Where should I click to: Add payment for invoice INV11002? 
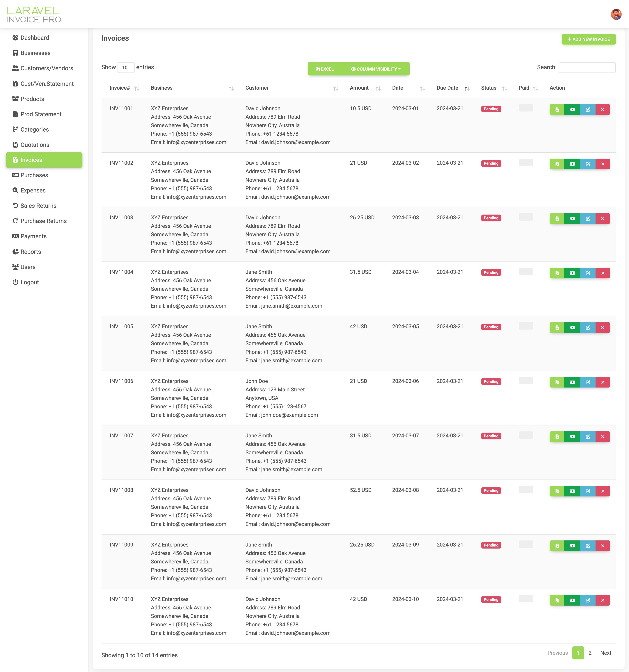(x=572, y=164)
